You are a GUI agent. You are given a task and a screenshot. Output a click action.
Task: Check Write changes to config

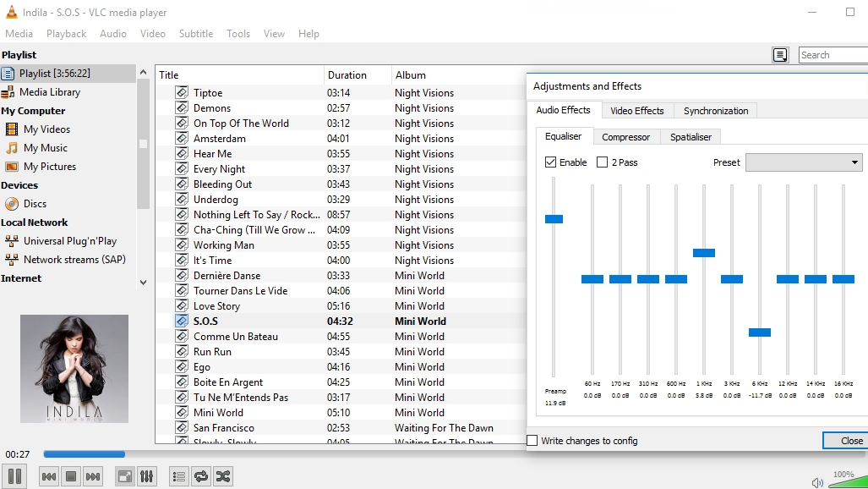click(x=532, y=440)
